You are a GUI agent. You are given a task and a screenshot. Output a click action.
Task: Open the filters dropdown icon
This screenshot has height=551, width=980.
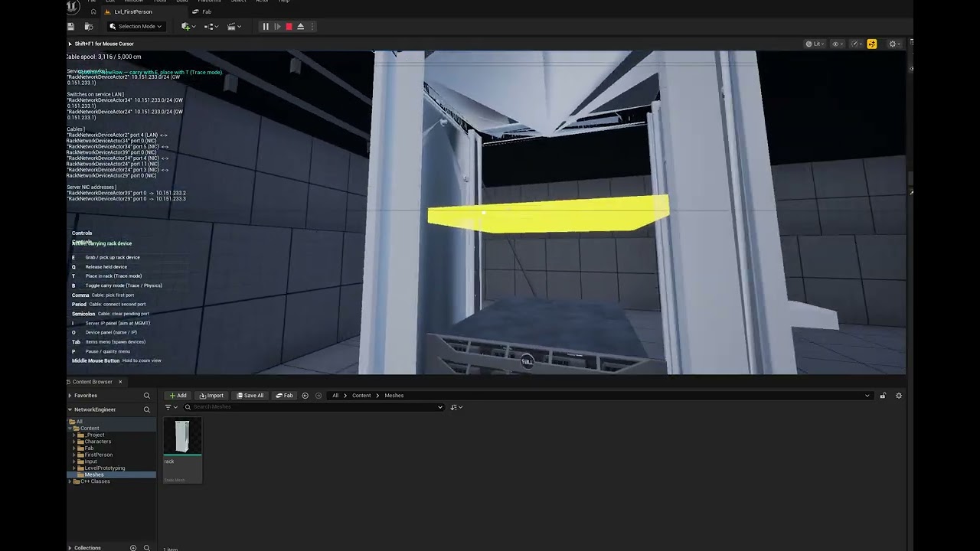171,407
